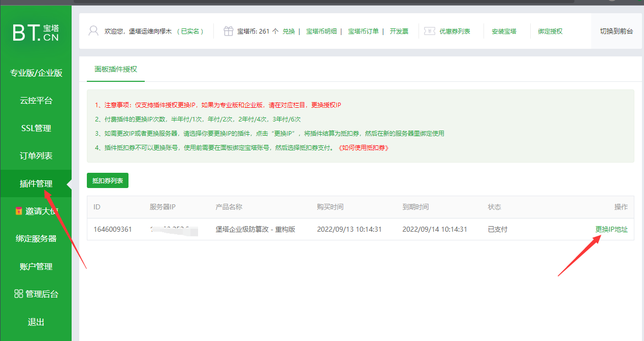
Task: Click notice line 3 about 更换服务器
Action: [x=269, y=134]
